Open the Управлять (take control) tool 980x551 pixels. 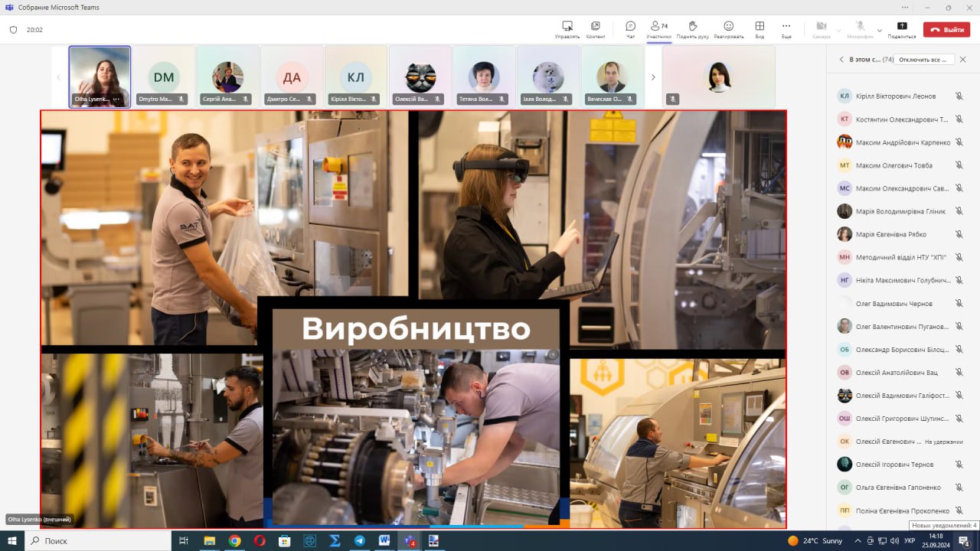click(567, 29)
